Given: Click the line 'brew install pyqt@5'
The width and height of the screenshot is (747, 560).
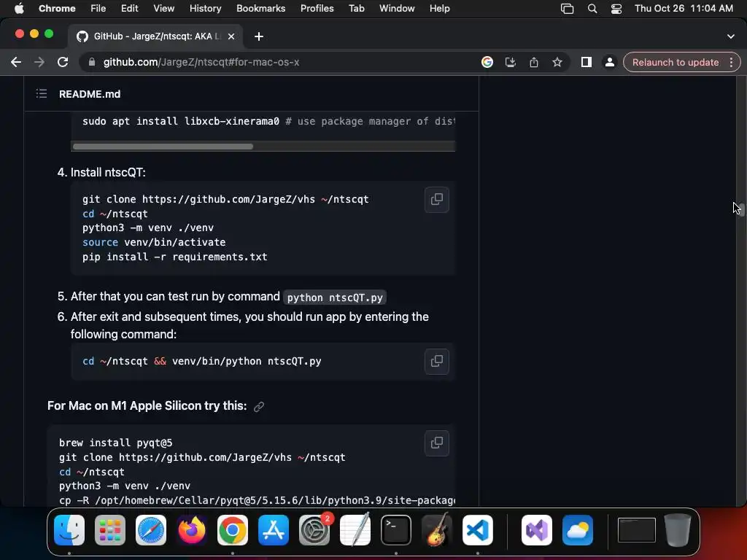Looking at the screenshot, I should click(x=116, y=443).
